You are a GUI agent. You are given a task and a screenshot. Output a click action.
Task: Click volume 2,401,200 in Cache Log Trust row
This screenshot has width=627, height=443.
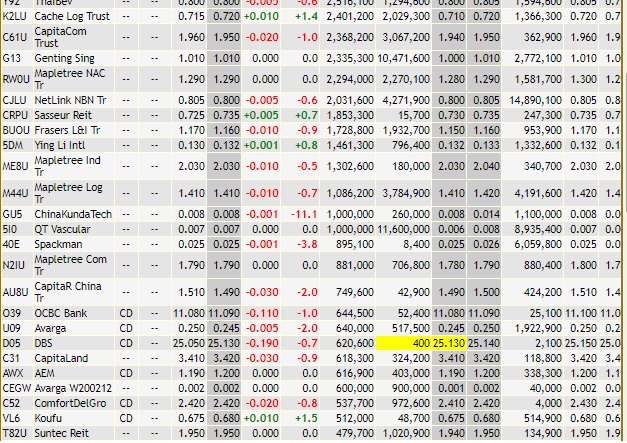(x=350, y=16)
